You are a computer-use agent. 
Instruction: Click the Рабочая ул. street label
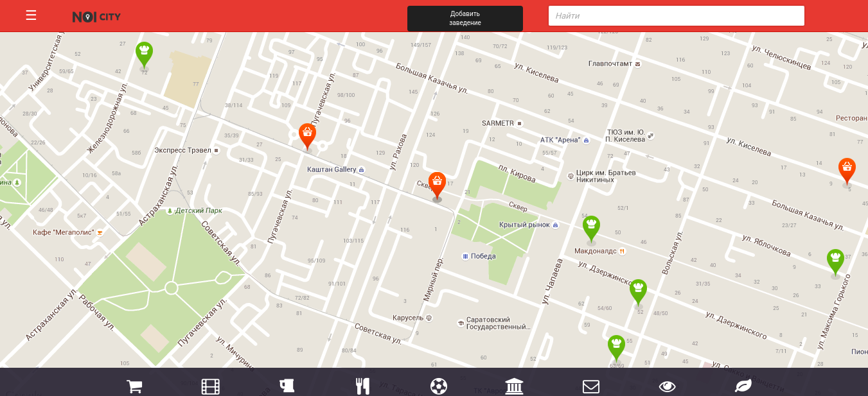coord(98,313)
